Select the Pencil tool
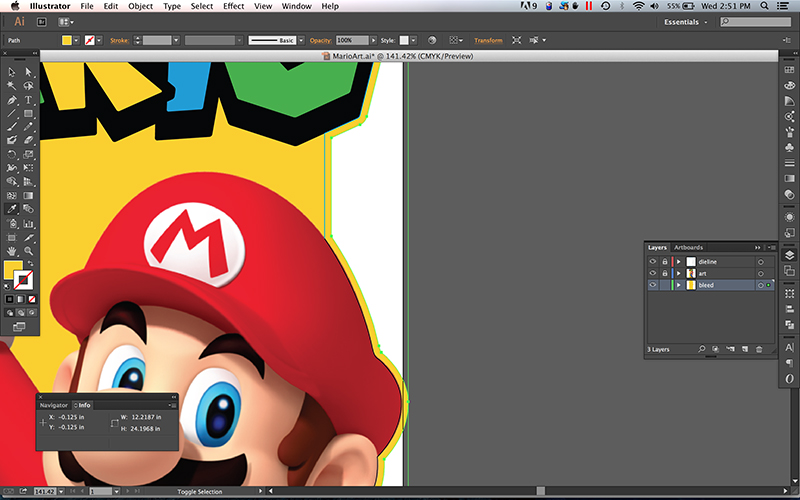Image resolution: width=800 pixels, height=500 pixels. (x=28, y=127)
